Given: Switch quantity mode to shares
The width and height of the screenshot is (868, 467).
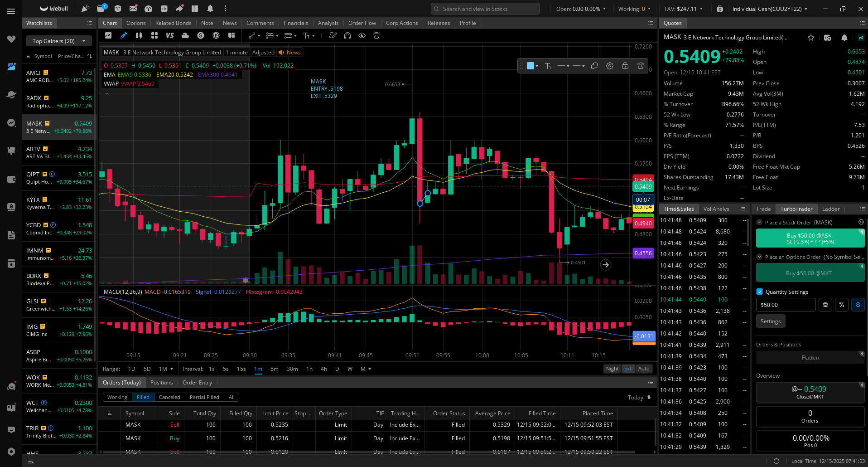Looking at the screenshot, I should coord(825,305).
